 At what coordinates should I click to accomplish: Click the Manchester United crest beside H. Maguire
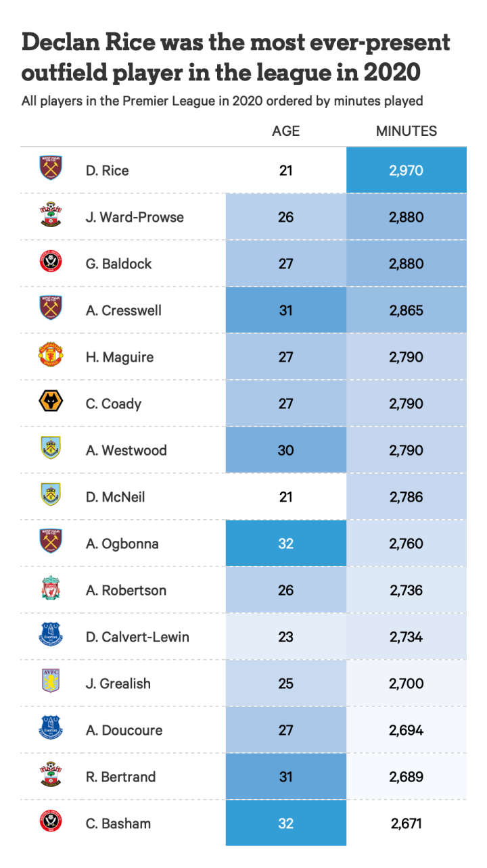pyautogui.click(x=51, y=356)
